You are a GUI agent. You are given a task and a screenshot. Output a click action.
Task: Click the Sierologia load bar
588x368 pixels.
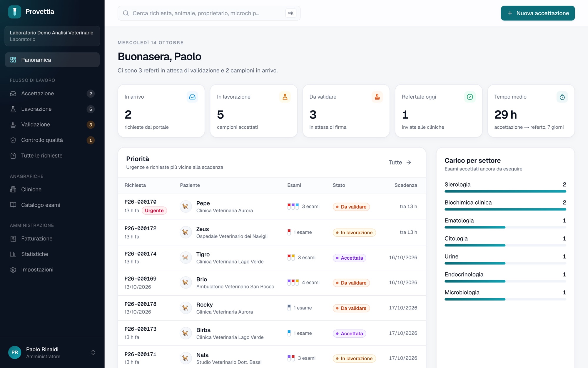(x=505, y=191)
